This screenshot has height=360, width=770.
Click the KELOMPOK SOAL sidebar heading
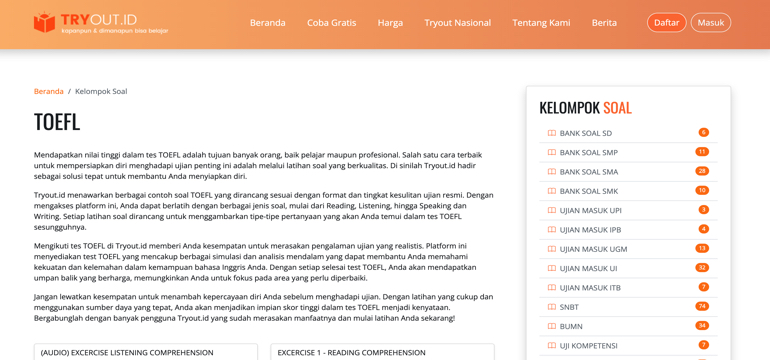point(585,108)
